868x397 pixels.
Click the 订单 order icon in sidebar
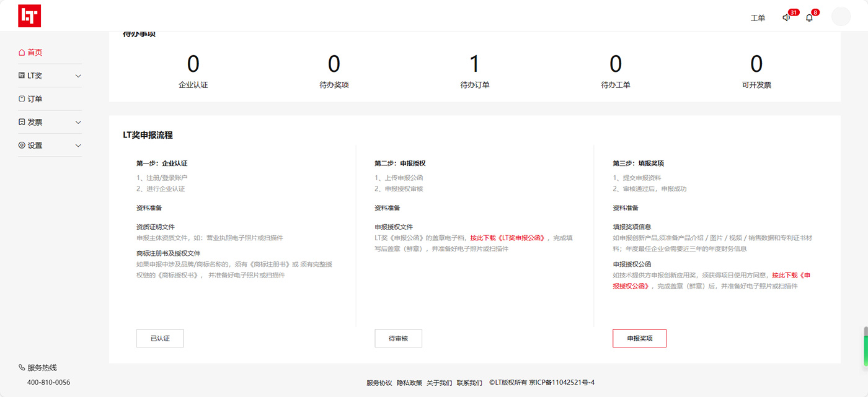22,99
